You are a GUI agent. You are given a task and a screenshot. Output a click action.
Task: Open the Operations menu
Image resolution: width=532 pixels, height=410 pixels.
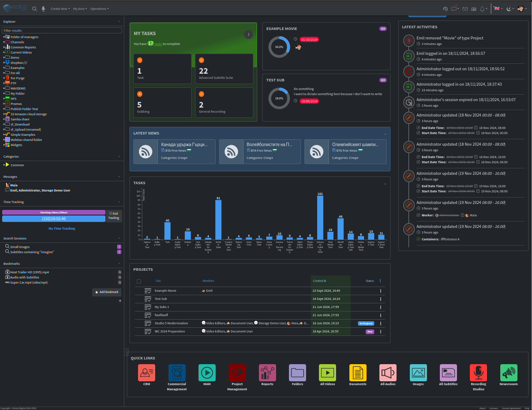[99, 9]
